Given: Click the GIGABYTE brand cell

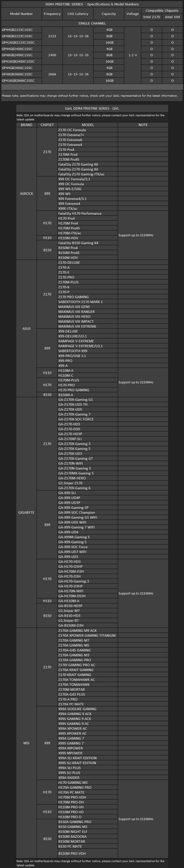Looking at the screenshot, I should (x=26, y=512).
